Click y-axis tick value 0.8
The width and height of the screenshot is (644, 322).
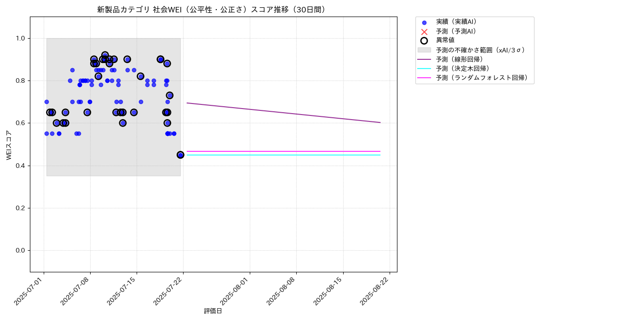click(20, 80)
